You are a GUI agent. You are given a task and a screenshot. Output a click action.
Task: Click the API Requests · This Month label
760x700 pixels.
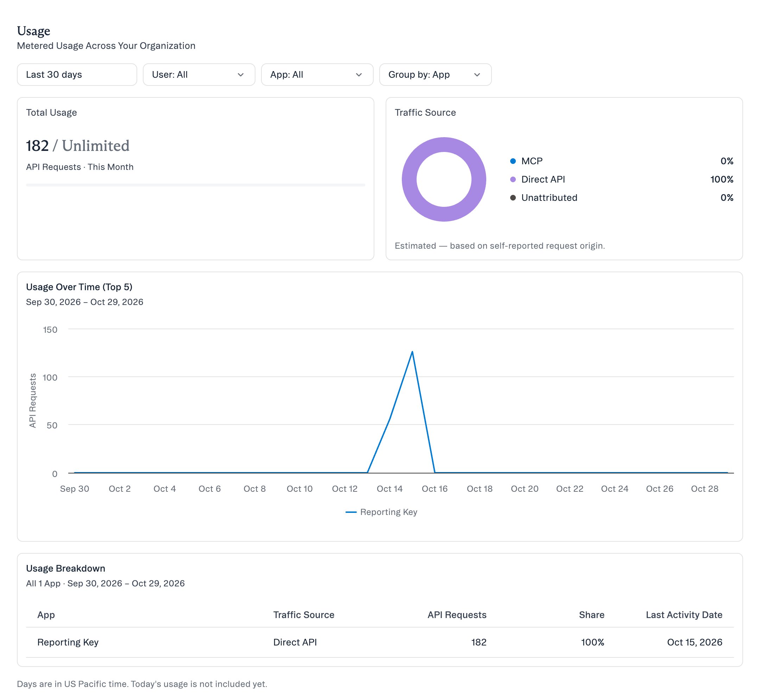(80, 167)
